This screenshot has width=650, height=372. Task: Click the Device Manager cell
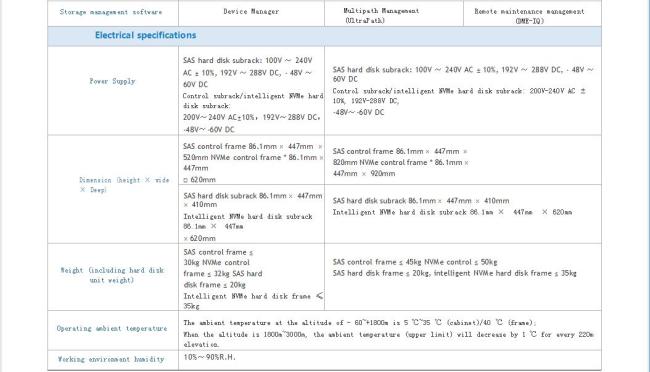coord(251,12)
